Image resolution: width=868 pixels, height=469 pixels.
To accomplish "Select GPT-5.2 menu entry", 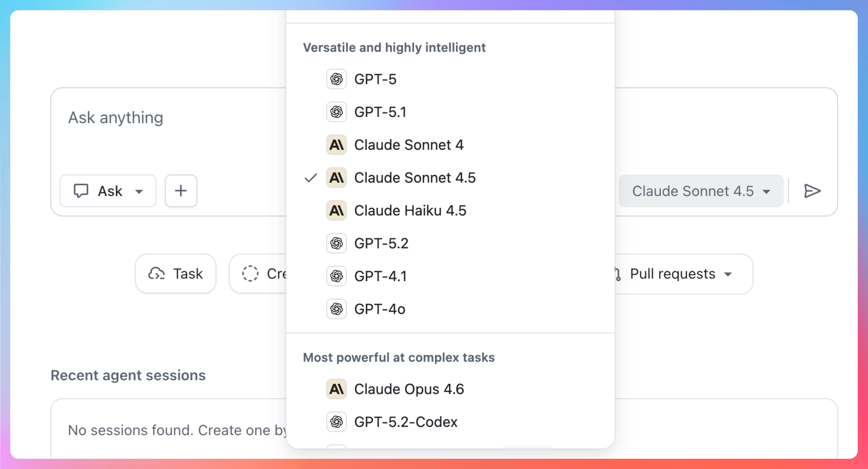I will pyautogui.click(x=381, y=243).
